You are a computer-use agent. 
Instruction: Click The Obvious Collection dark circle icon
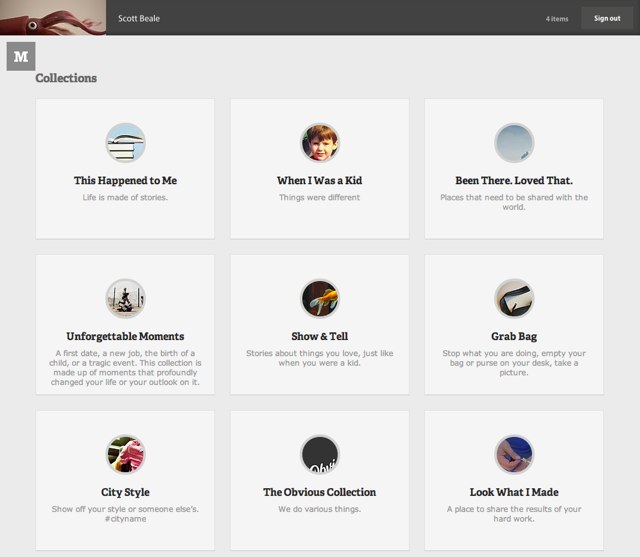point(320,454)
